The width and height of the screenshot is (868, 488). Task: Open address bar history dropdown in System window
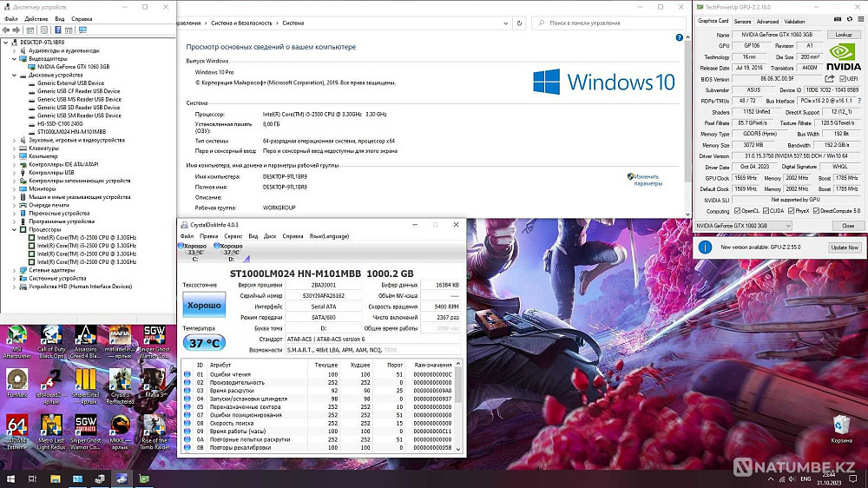(505, 23)
